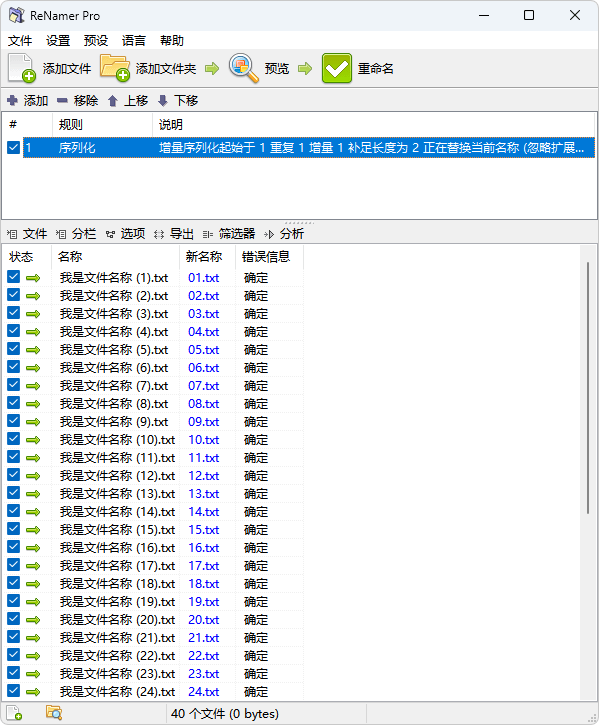Viewport: 599px width, 725px height.
Task: Click the 移除 rule minus icon
Action: (x=62, y=100)
